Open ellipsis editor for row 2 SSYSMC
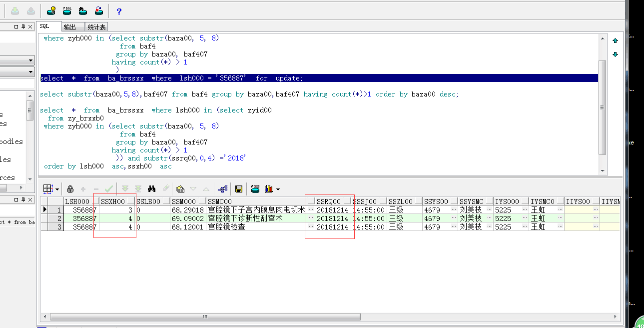Viewport: 644px width, 328px height. point(490,218)
